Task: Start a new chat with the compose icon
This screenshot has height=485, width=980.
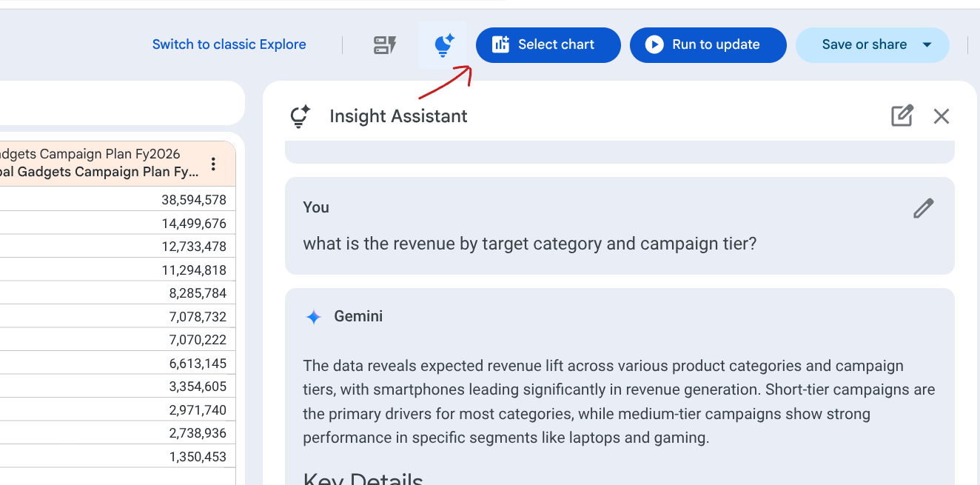Action: 902,116
